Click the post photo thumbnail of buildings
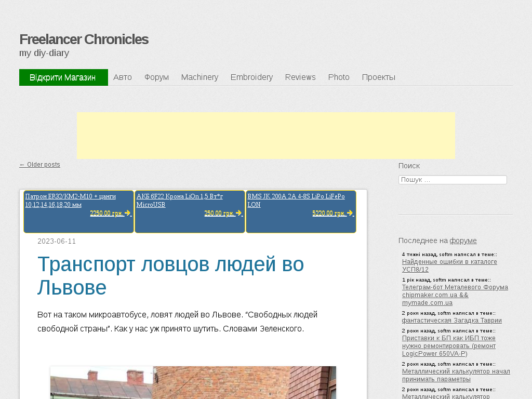The width and height of the screenshot is (532, 399). (193, 382)
